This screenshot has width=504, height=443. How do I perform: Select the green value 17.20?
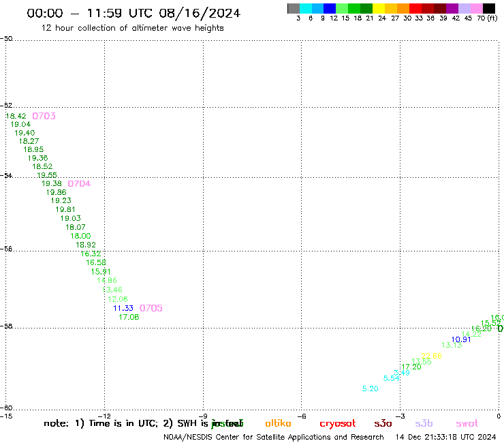pos(411,367)
